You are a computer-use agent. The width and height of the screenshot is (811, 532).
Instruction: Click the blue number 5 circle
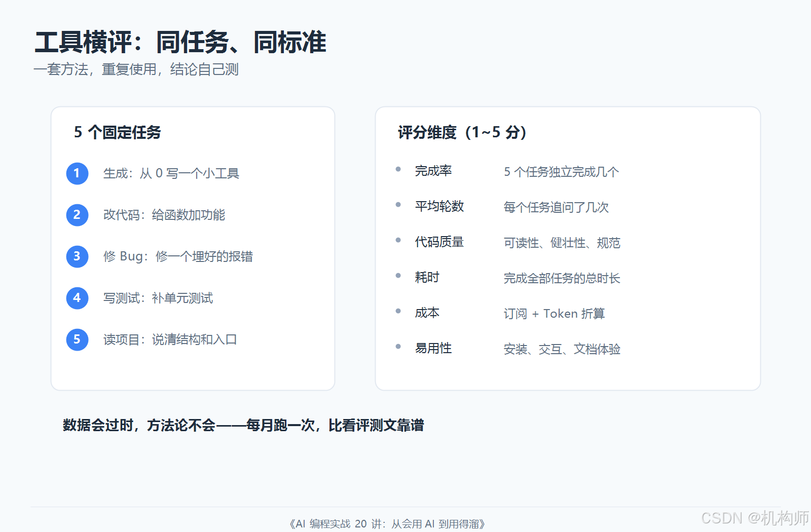pos(77,339)
